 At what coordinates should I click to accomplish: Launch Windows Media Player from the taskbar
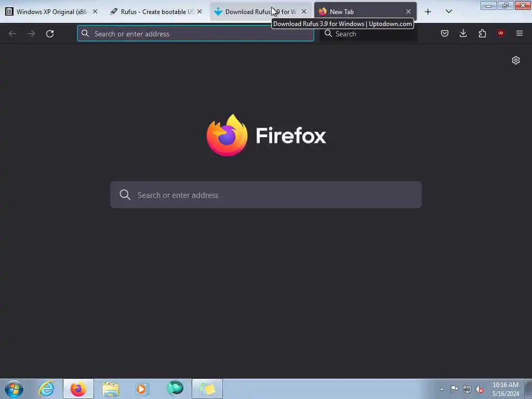(142, 389)
